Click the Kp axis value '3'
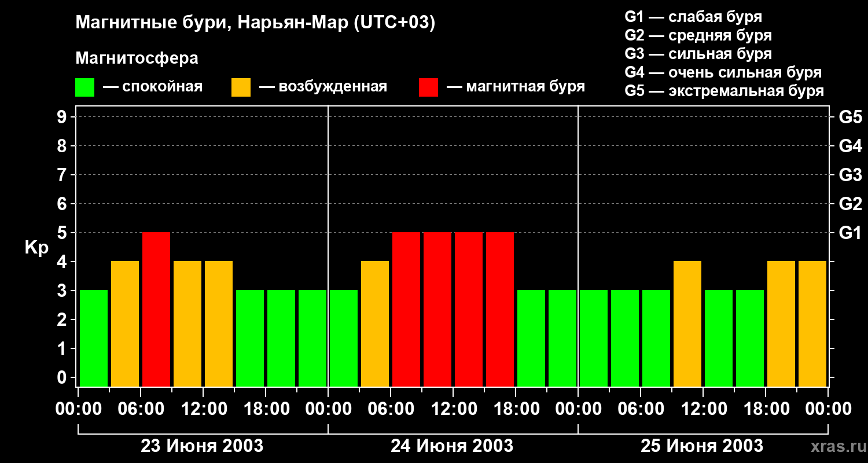 click(x=63, y=291)
